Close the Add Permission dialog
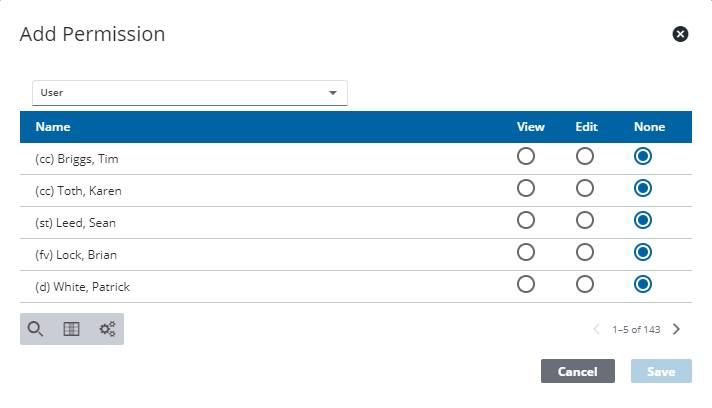The width and height of the screenshot is (712, 408). (680, 34)
